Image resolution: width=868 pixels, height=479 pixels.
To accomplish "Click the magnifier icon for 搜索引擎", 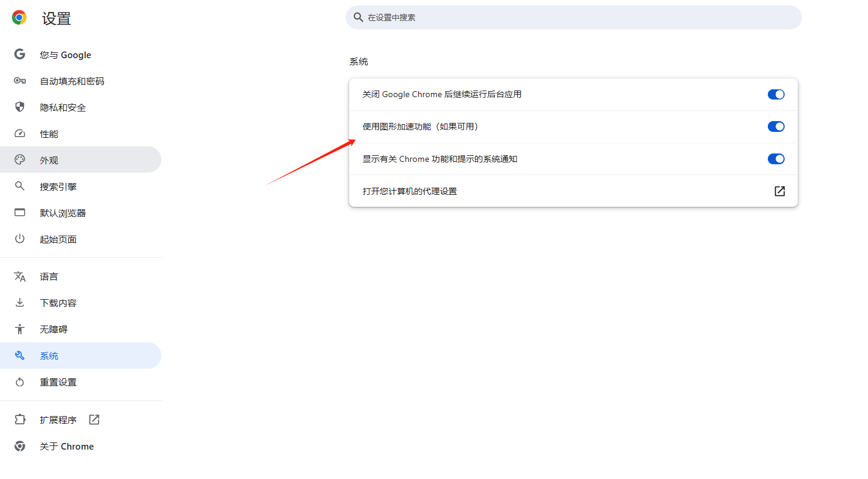I will click(x=20, y=186).
